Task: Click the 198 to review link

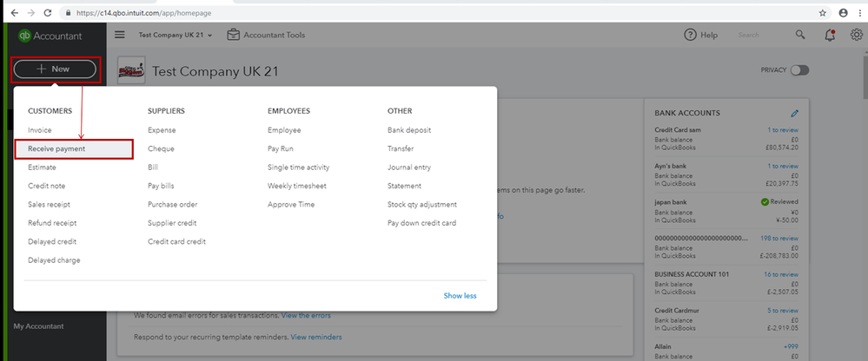Action: [779, 239]
